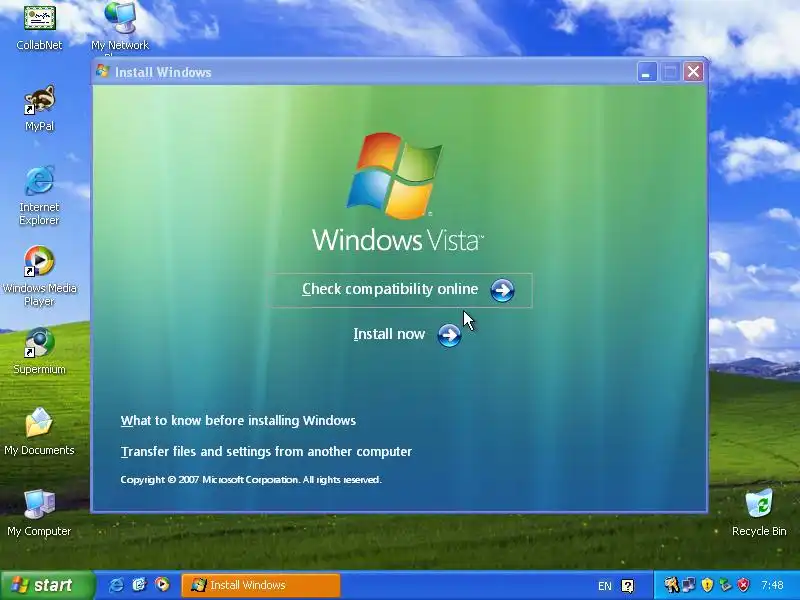Viewport: 800px width, 600px height.
Task: Launch Windows Media Player from Quick Launch
Action: point(162,585)
